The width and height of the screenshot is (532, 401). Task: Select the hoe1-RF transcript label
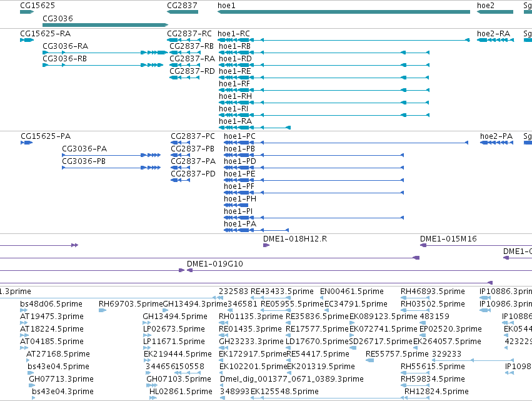[234, 84]
